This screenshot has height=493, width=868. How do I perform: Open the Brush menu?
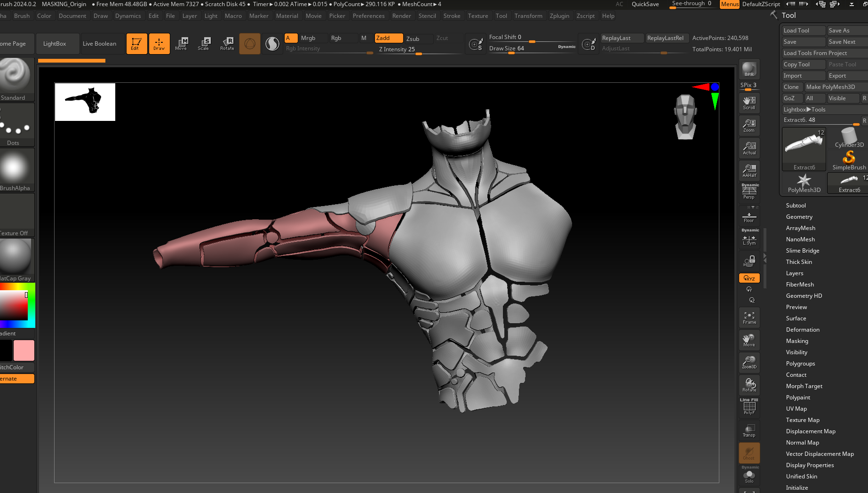tap(22, 16)
